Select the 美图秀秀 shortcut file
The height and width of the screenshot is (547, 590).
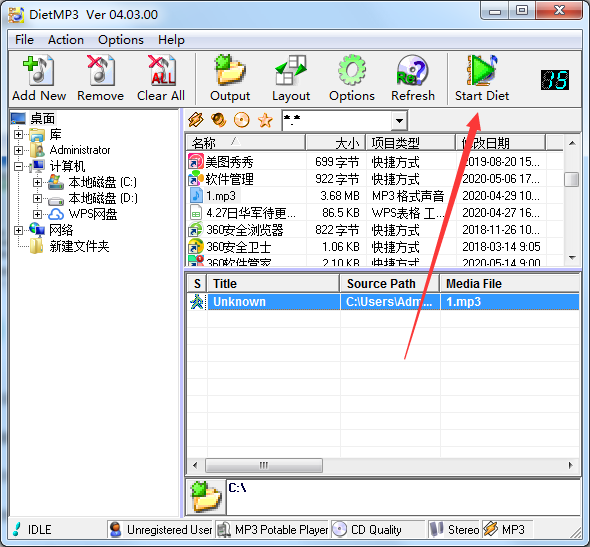(x=229, y=162)
